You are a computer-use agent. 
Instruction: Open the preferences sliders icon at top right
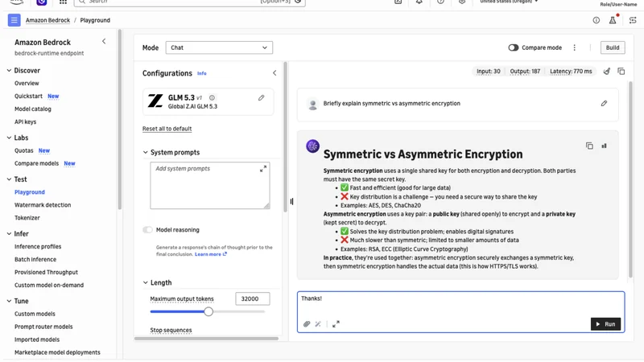pyautogui.click(x=633, y=20)
